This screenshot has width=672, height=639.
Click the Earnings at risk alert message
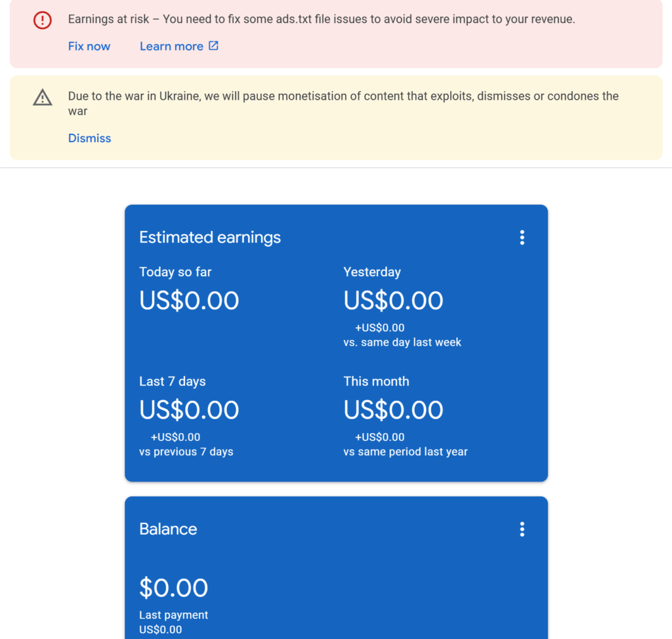[322, 19]
